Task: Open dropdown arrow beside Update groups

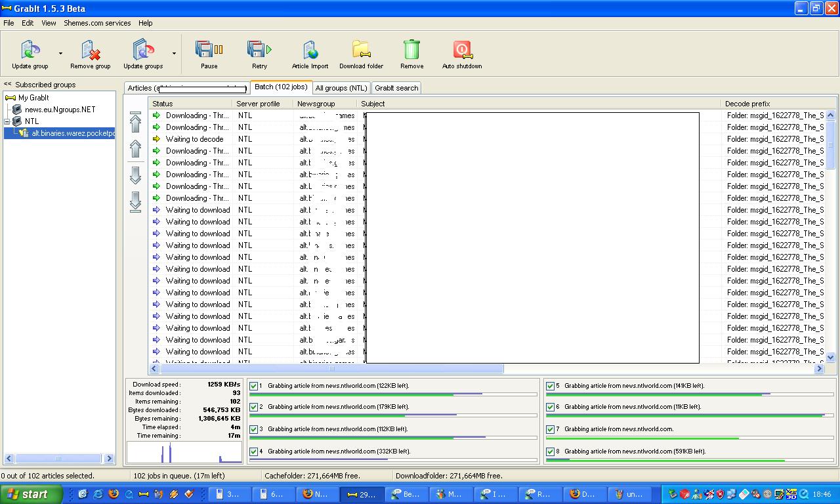Action: point(174,54)
